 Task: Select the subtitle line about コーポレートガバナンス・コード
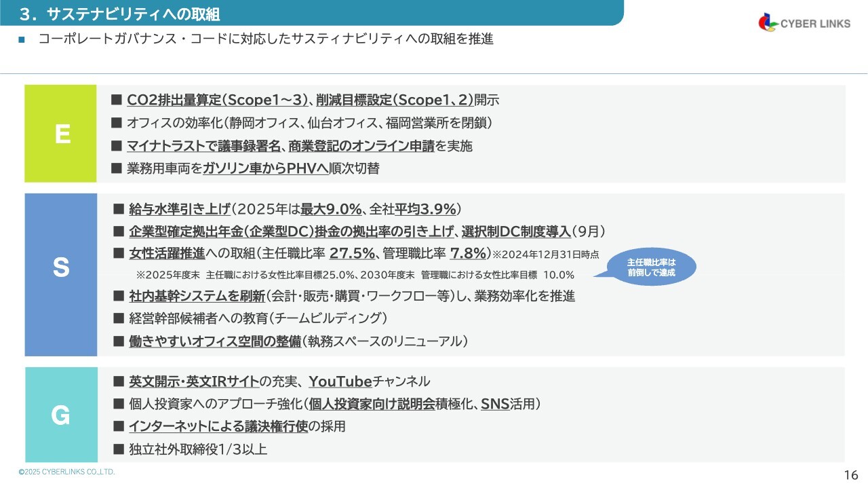[265, 39]
